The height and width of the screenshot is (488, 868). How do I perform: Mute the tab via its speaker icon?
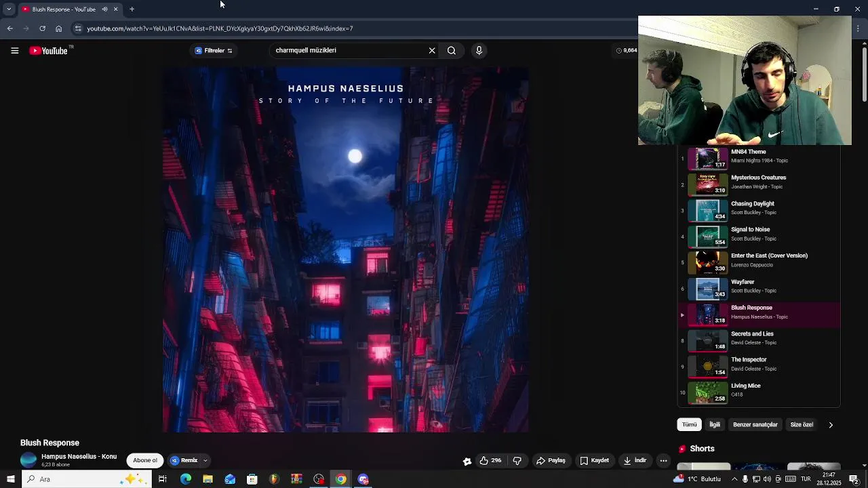click(104, 9)
